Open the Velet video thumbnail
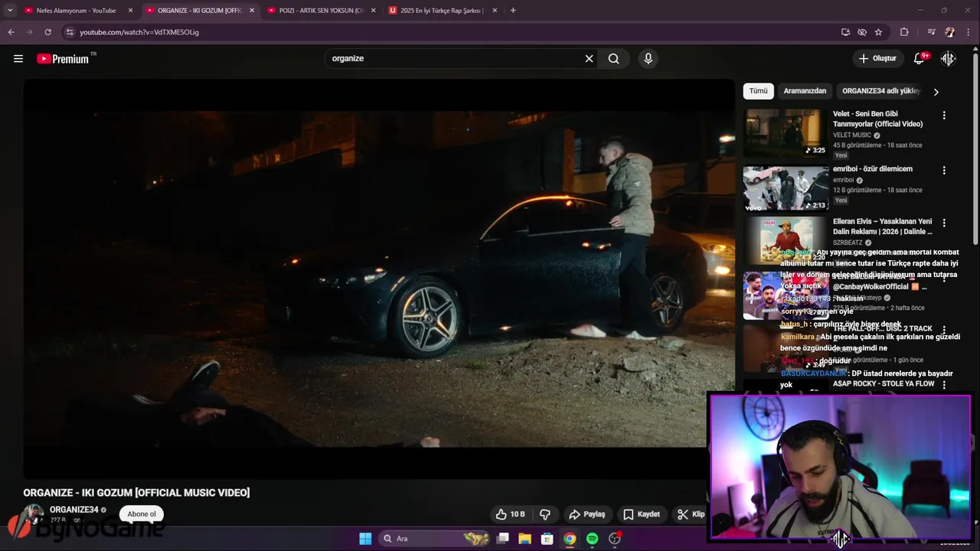The height and width of the screenshot is (551, 980). [786, 133]
